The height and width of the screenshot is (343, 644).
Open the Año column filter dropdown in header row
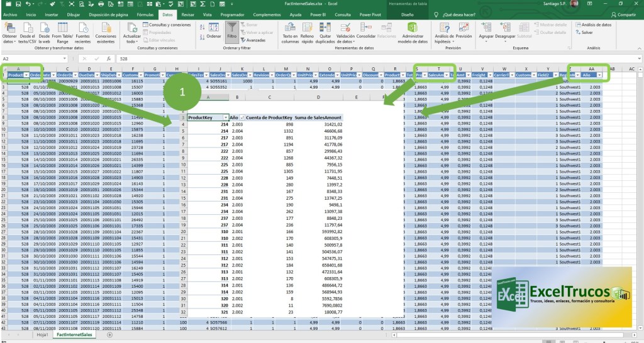coord(599,75)
